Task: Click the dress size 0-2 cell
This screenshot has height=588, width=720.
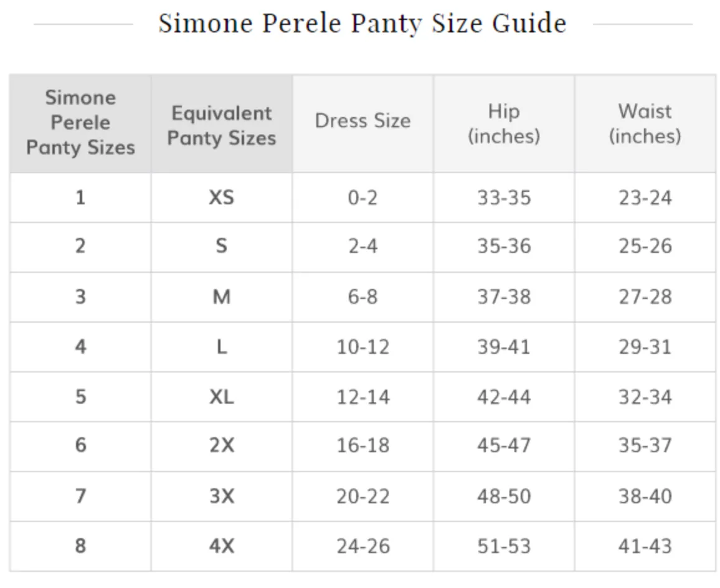Action: point(362,197)
